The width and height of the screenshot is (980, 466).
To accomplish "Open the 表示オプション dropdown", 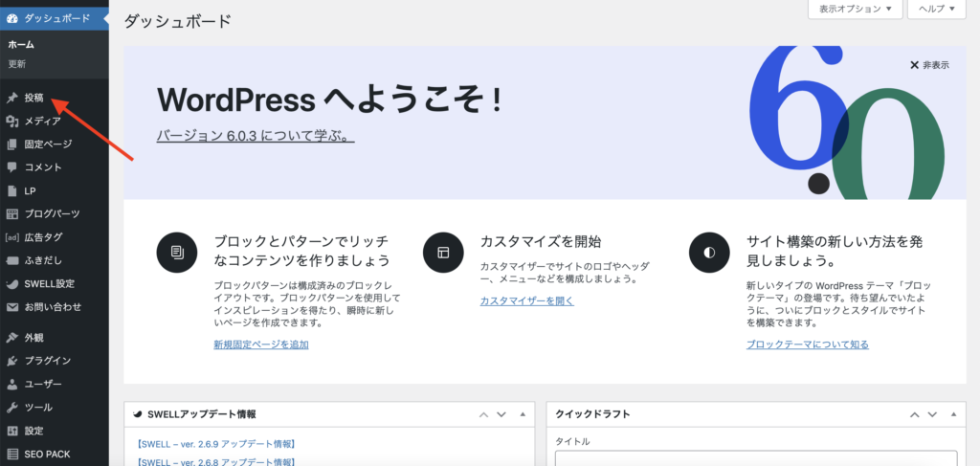I will coord(855,9).
